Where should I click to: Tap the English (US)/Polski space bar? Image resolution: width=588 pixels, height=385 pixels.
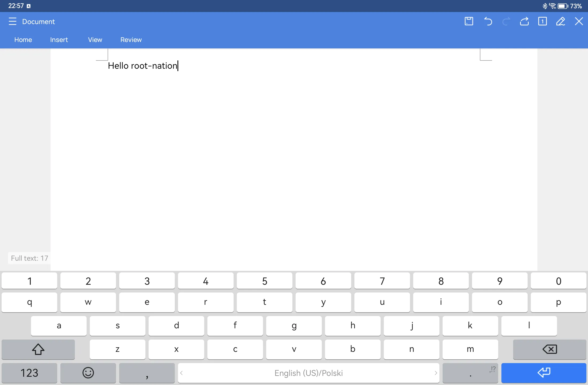click(x=309, y=373)
